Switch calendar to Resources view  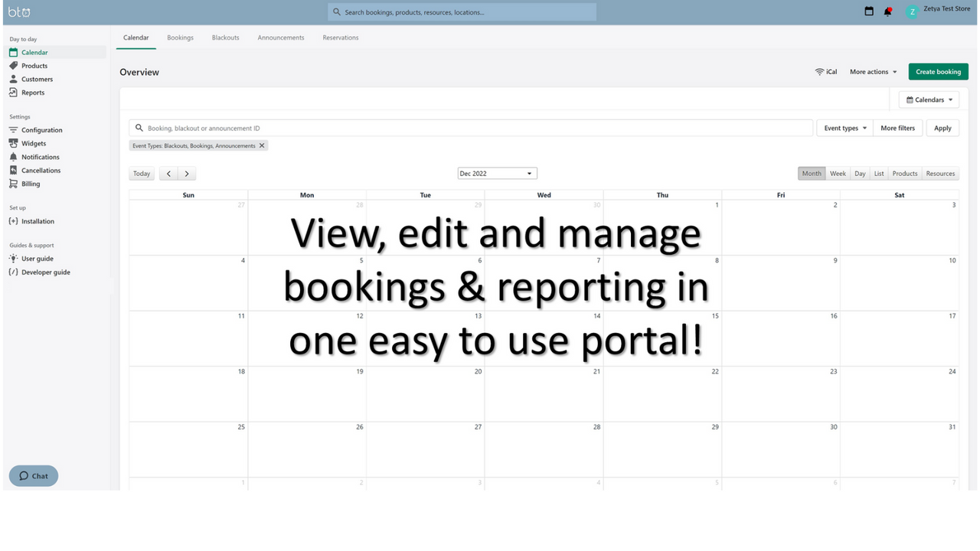940,174
